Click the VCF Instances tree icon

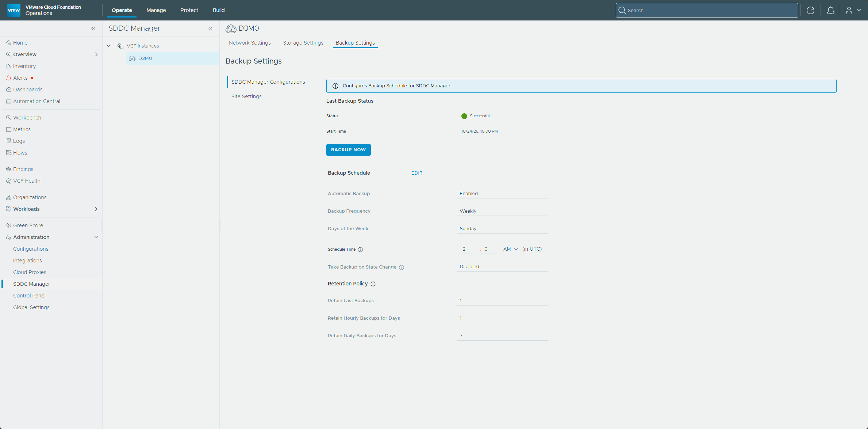coord(120,46)
